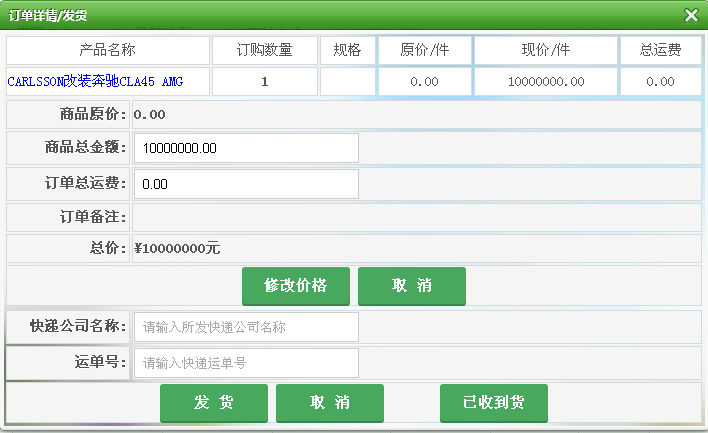
Task: Click the 快递公司名称 text field
Action: pos(246,327)
